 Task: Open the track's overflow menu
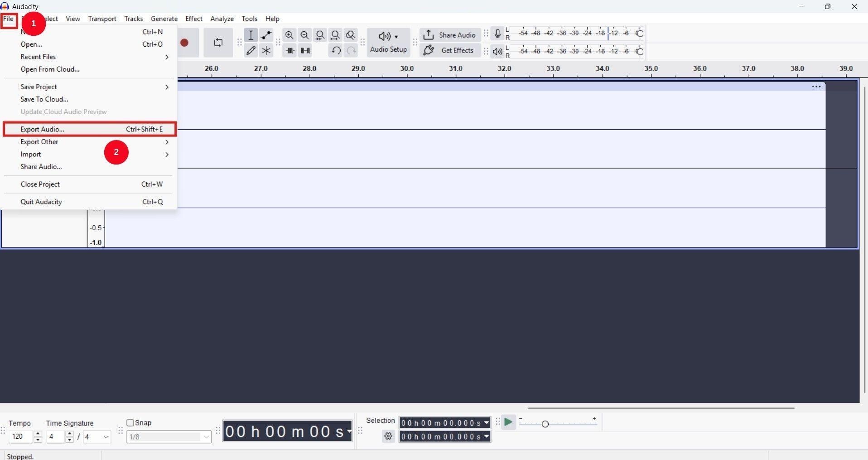[815, 87]
